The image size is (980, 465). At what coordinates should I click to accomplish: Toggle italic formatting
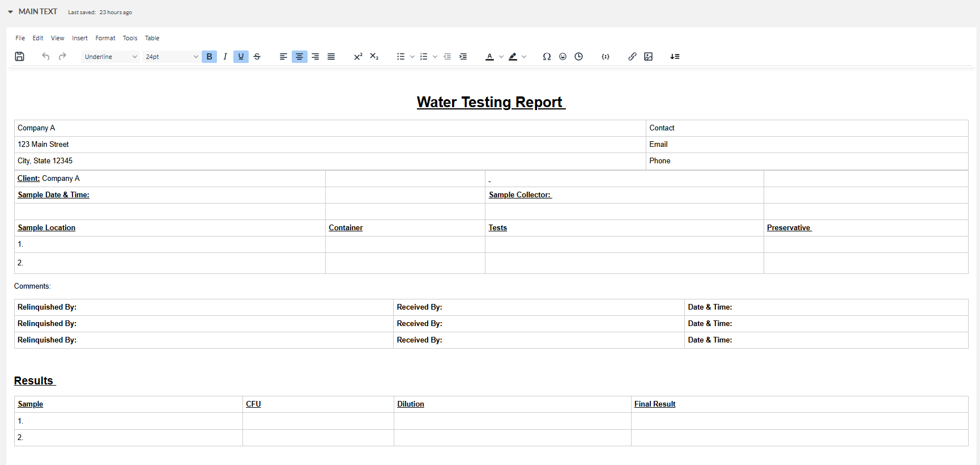[x=225, y=56]
